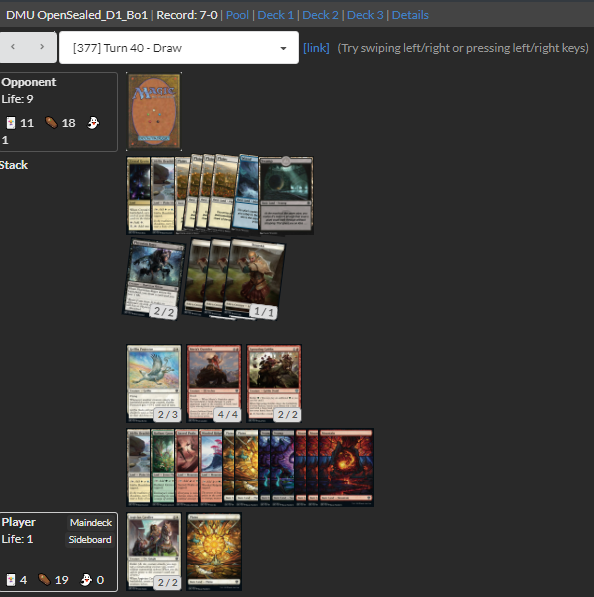Toggle the Sideboard view button
Screen dimensions: 594x597
click(x=90, y=540)
